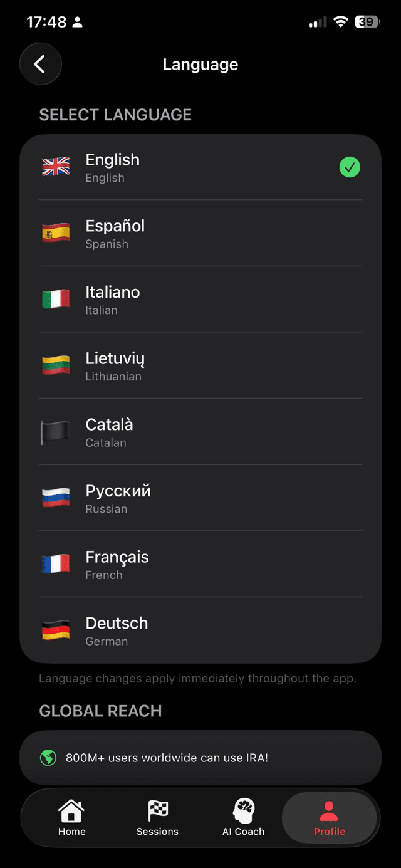Tap the Lithuanian flag icon

coord(55,366)
